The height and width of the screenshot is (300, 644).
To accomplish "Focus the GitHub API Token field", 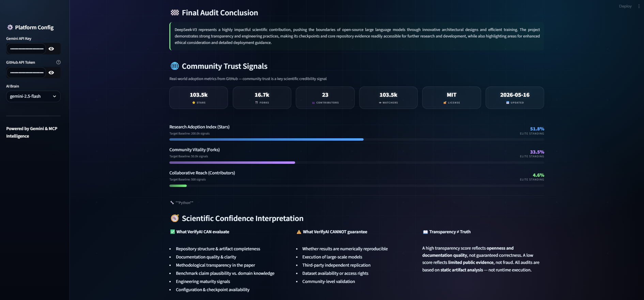I will tap(26, 73).
